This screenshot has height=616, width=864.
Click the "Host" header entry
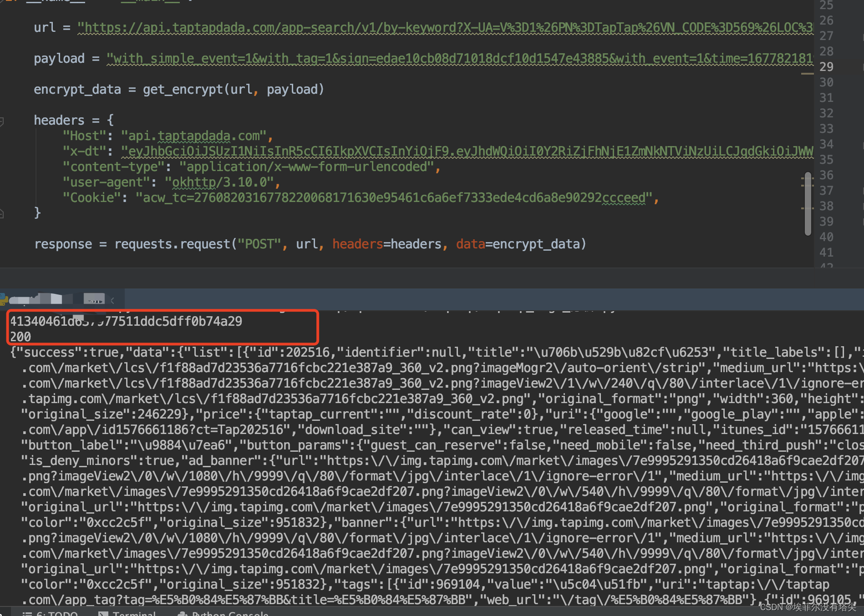(x=168, y=136)
